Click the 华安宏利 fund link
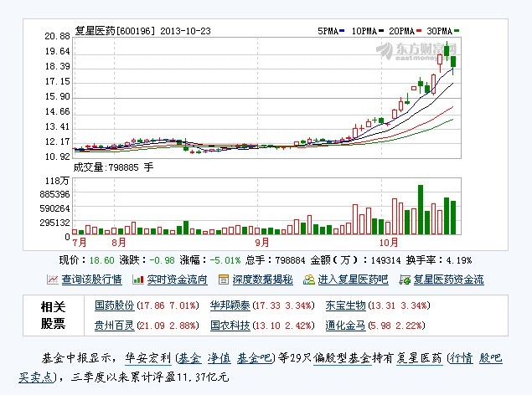 point(148,358)
